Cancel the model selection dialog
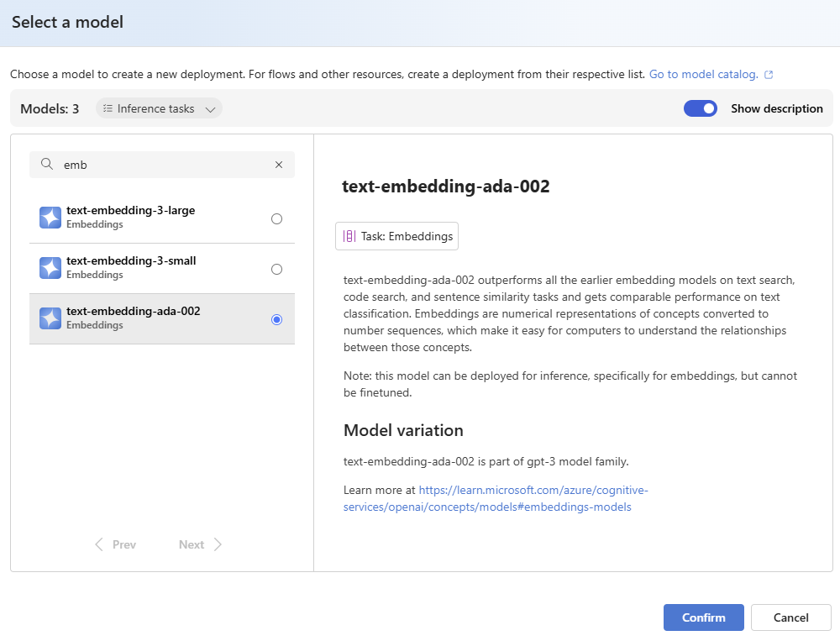The image size is (840, 641). 790,617
